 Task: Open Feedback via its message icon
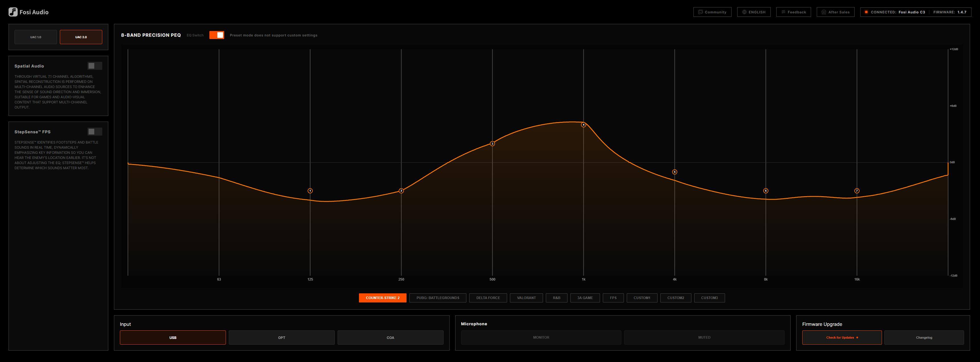tap(783, 12)
